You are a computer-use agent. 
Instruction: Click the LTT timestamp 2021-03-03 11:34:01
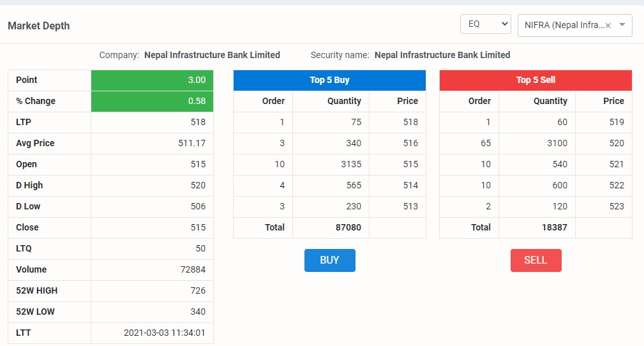(x=164, y=333)
